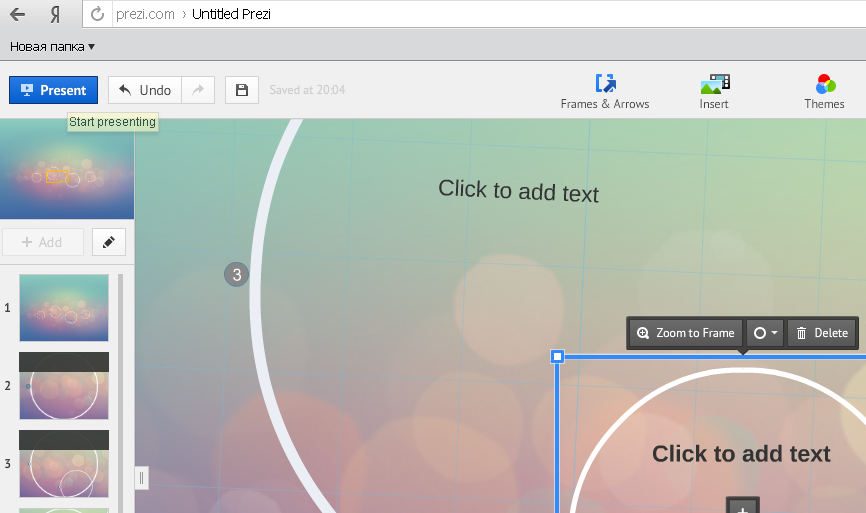
Task: Select path step 3 thumbnail
Action: (x=64, y=464)
